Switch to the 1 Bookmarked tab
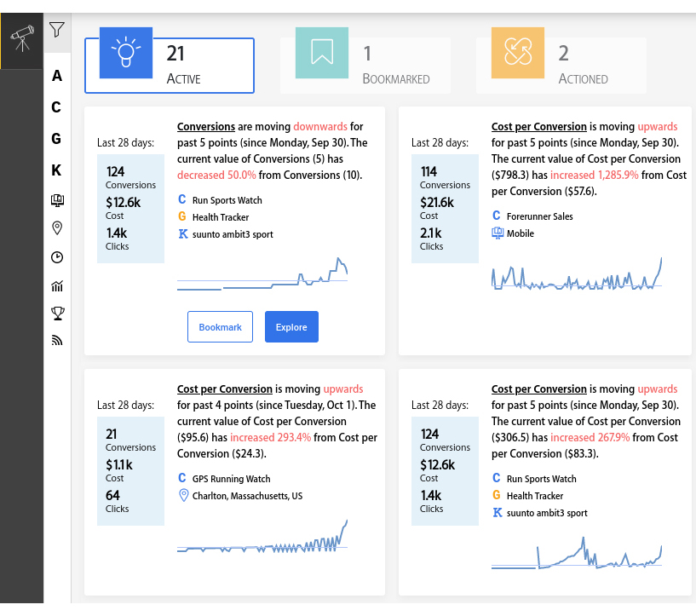Image resolution: width=696 pixels, height=616 pixels. click(x=365, y=66)
